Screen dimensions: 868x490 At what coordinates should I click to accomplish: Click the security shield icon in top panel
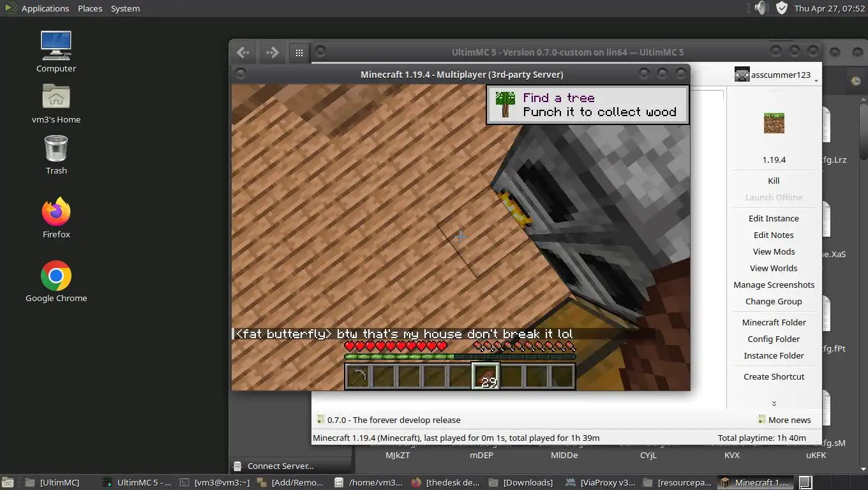tap(781, 8)
